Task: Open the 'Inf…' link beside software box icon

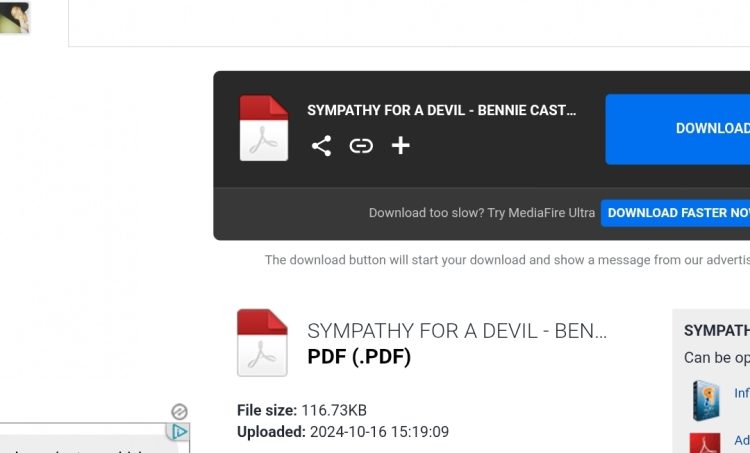Action: [x=741, y=393]
